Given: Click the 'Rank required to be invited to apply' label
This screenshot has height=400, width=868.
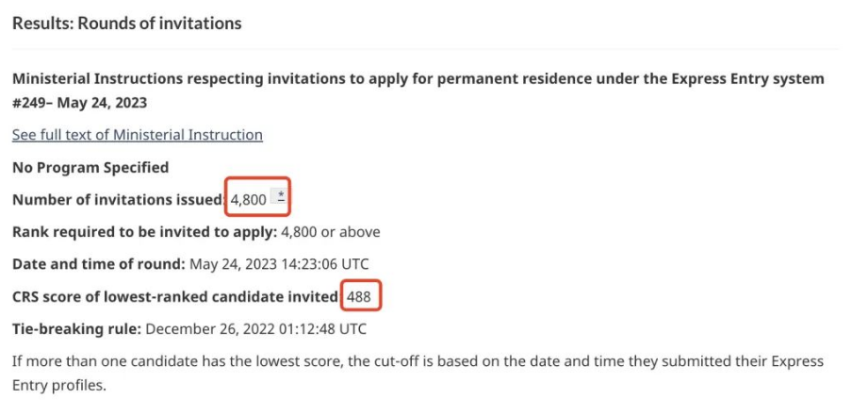Looking at the screenshot, I should tap(144, 231).
